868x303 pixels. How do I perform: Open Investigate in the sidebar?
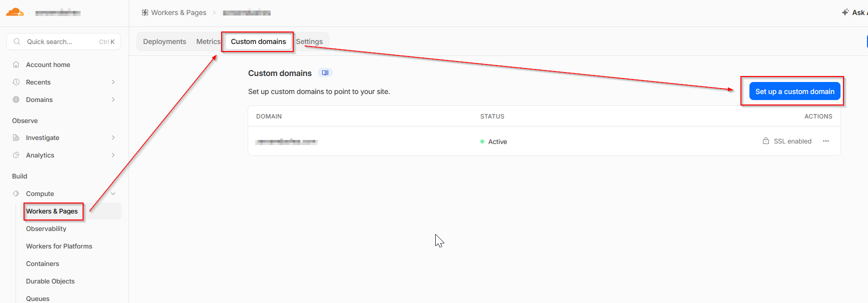pyautogui.click(x=43, y=137)
